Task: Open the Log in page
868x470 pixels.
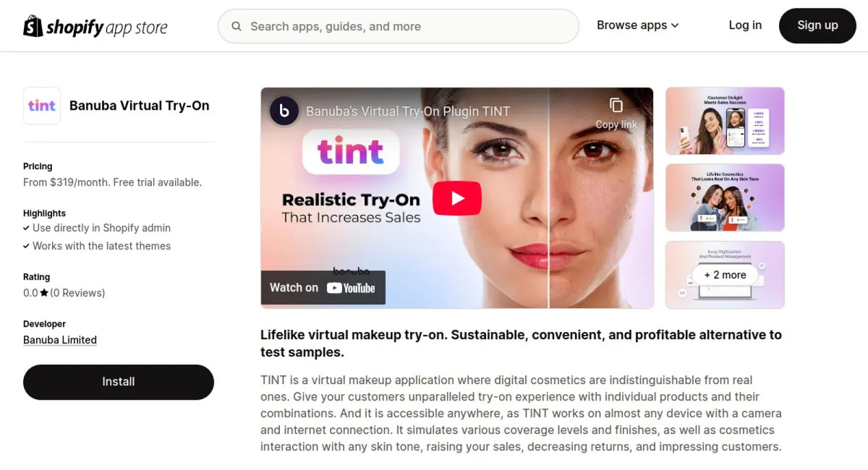Action: pyautogui.click(x=745, y=25)
